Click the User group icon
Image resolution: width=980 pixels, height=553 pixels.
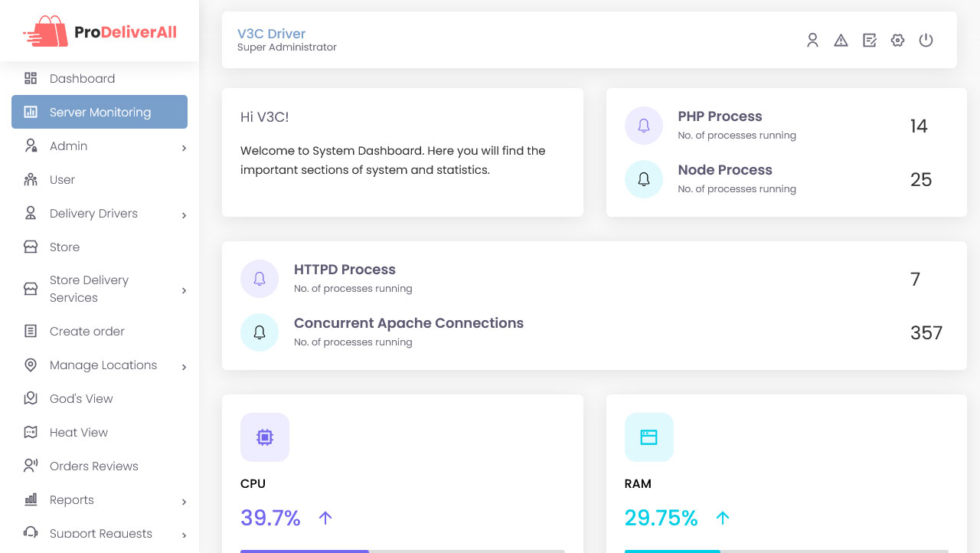tap(31, 179)
